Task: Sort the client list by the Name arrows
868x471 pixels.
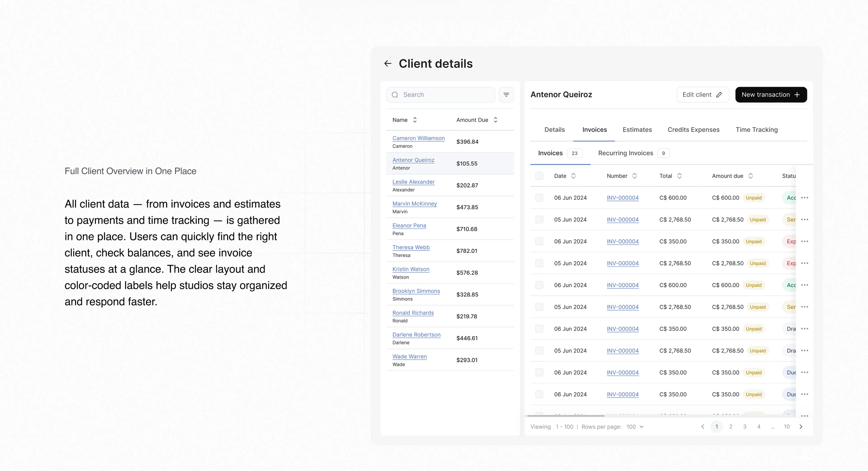Action: click(415, 120)
